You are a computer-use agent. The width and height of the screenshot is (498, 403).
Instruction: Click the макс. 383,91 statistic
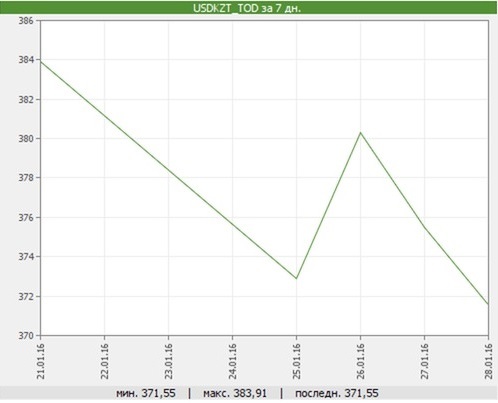coord(235,393)
